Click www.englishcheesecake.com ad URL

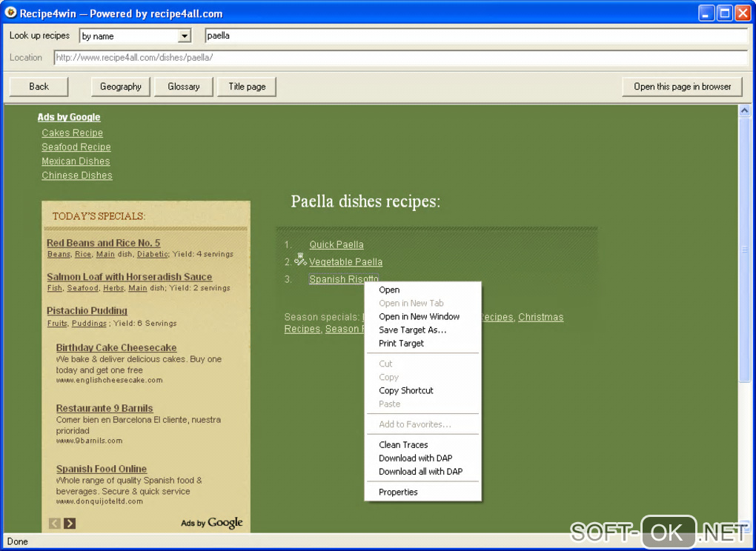109,381
